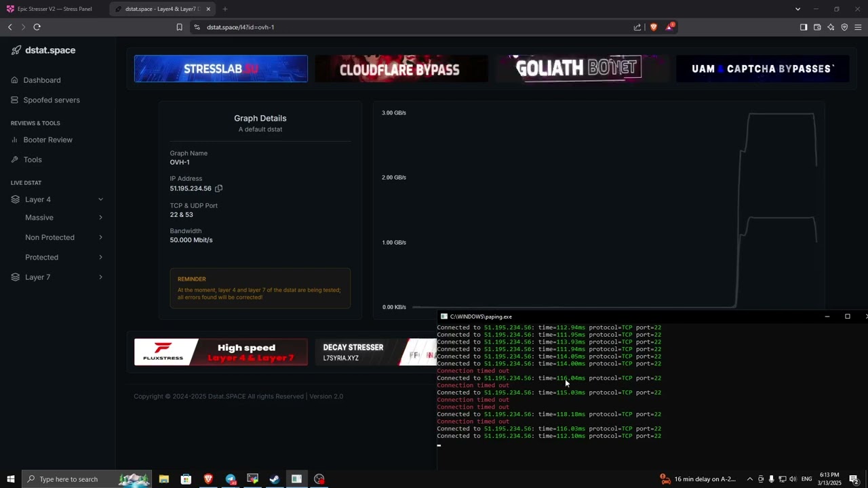
Task: Bookmark this page icon
Action: [179, 27]
